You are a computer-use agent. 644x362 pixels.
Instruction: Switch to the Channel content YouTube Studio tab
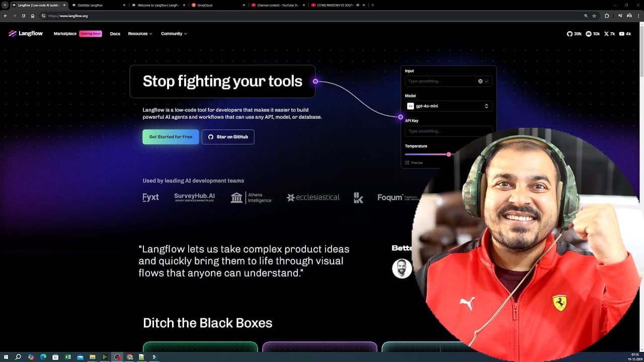pos(278,5)
